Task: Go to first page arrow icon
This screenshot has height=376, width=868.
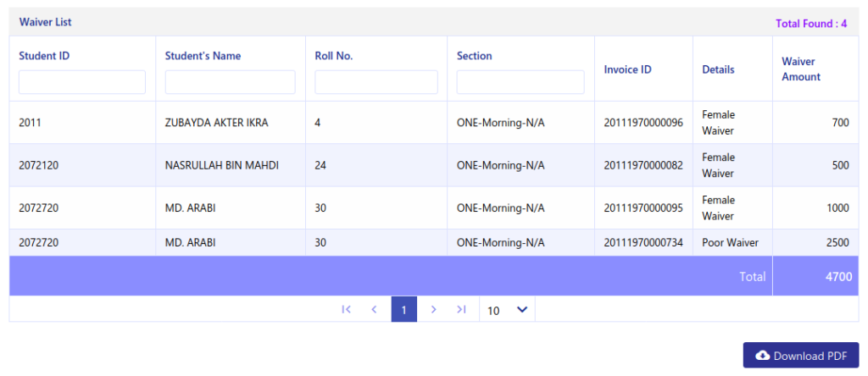Action: [347, 310]
